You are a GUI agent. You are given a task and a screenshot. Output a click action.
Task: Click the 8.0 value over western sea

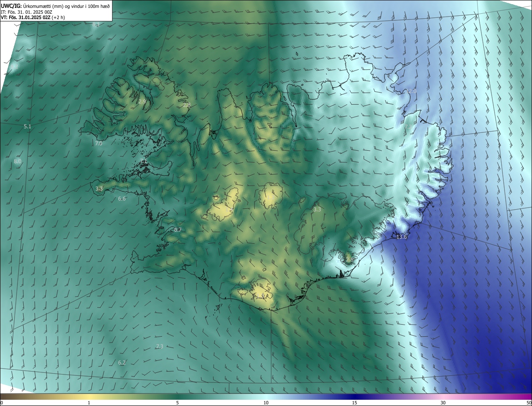[17, 161]
